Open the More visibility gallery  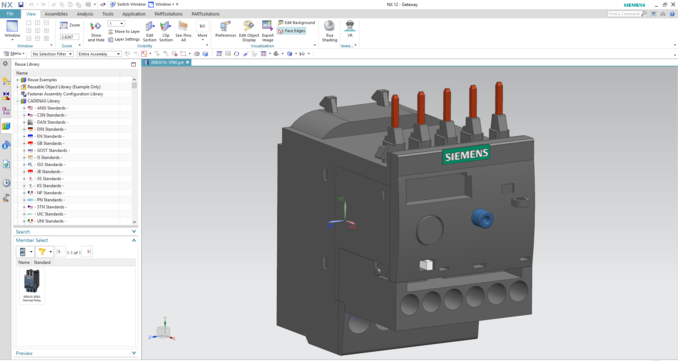[202, 32]
